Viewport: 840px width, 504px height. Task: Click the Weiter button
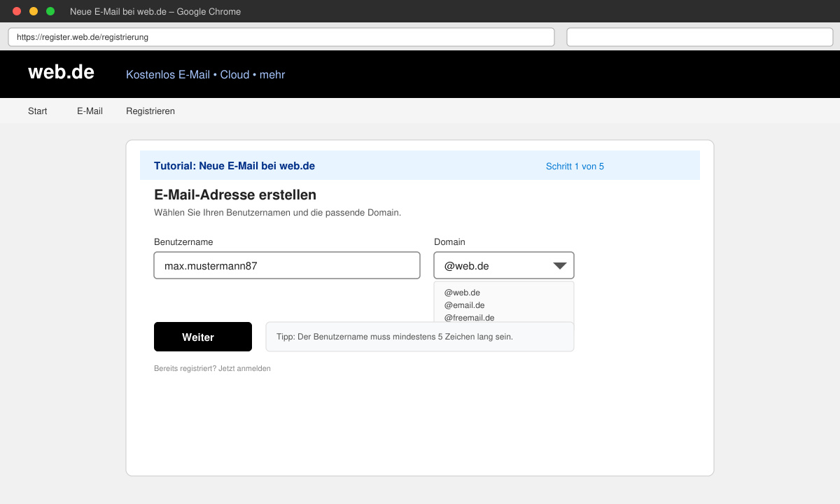tap(203, 337)
